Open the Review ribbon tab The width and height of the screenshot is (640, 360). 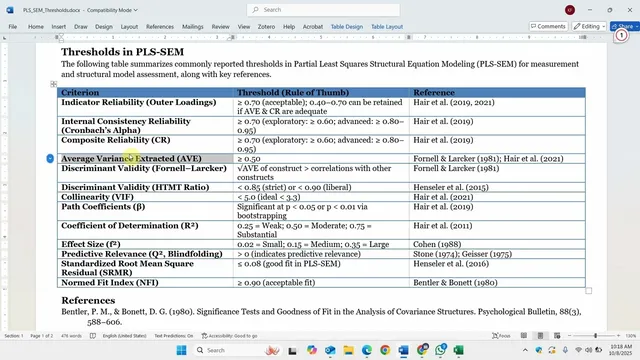[220, 27]
